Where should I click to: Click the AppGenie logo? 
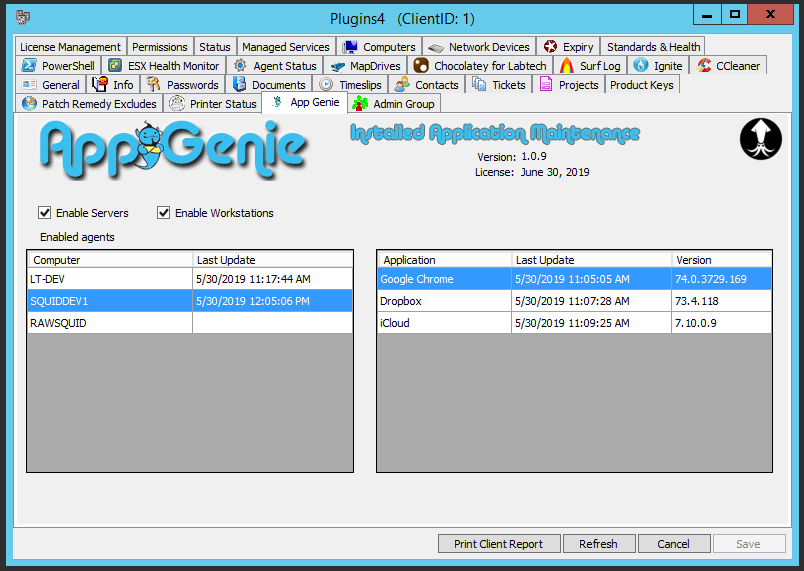click(173, 150)
